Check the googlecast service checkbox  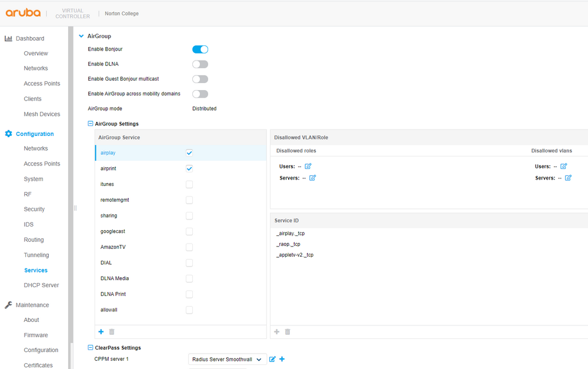[x=189, y=232]
